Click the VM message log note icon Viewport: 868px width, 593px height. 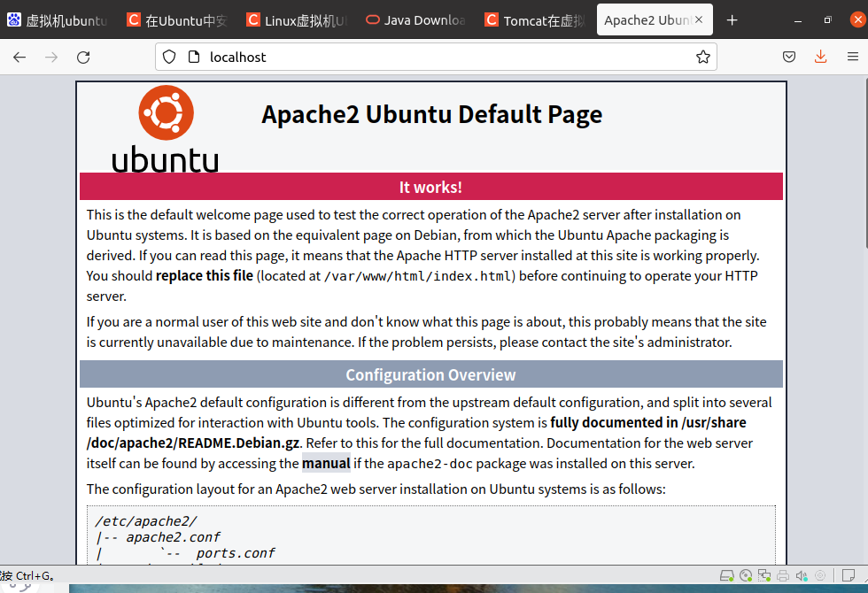coord(849,576)
